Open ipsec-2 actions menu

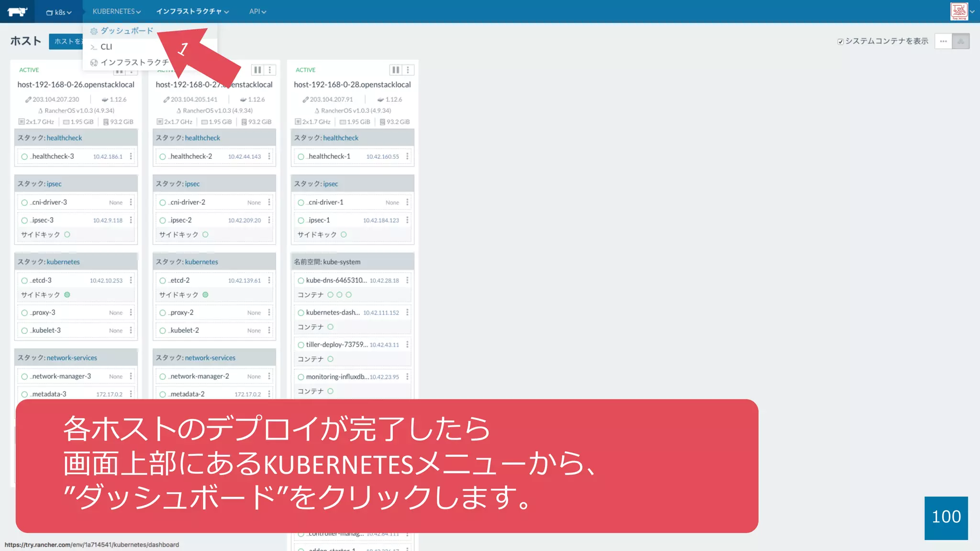[269, 220]
